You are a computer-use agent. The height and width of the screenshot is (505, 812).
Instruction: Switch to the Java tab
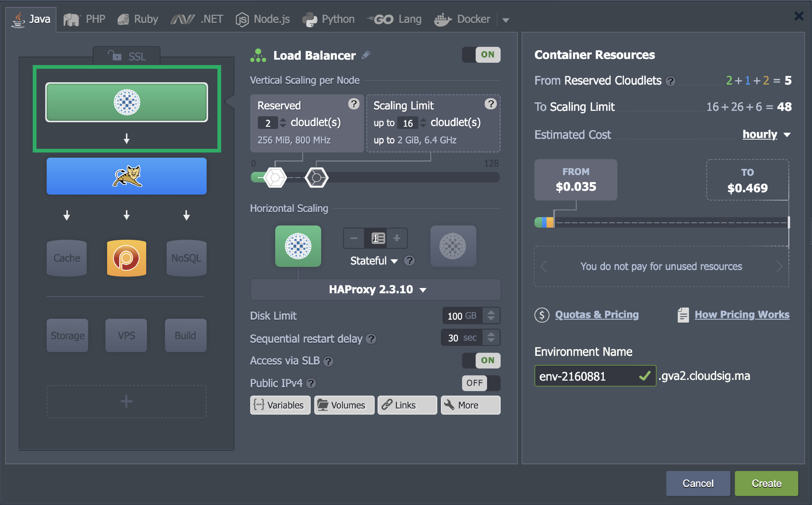(31, 19)
